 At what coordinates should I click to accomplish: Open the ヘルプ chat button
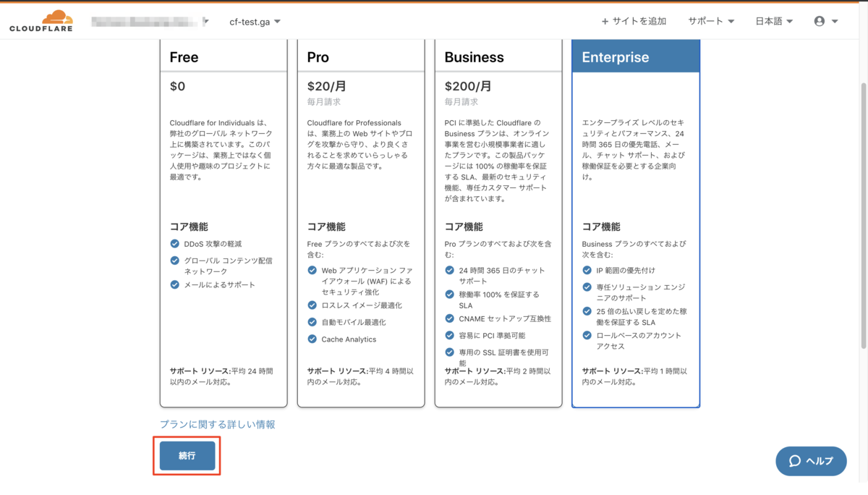tap(811, 461)
